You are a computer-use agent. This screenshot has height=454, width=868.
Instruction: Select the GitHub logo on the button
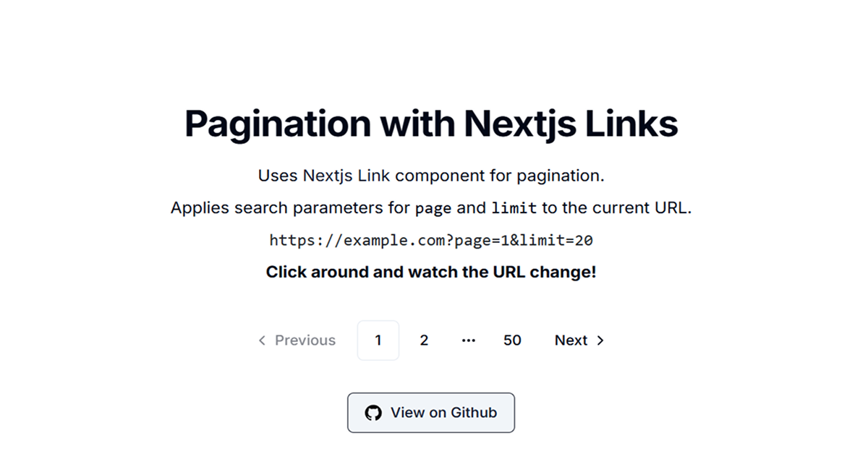click(x=373, y=412)
